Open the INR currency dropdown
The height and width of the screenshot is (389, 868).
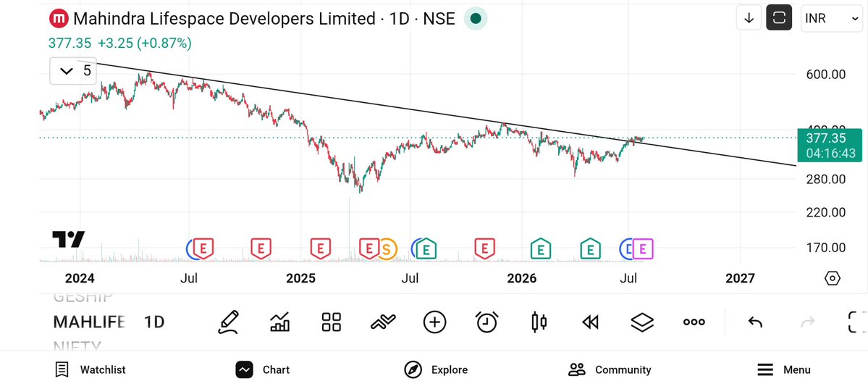(832, 19)
